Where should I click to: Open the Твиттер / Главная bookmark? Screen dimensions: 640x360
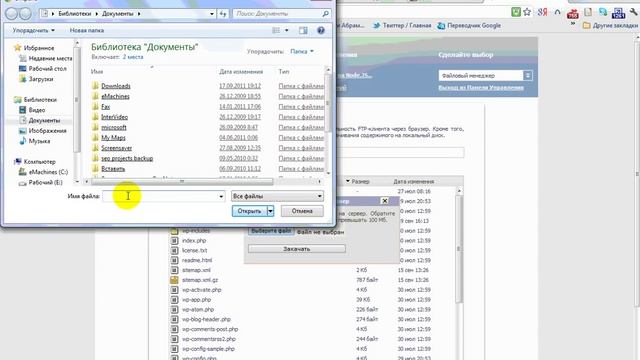(402, 25)
